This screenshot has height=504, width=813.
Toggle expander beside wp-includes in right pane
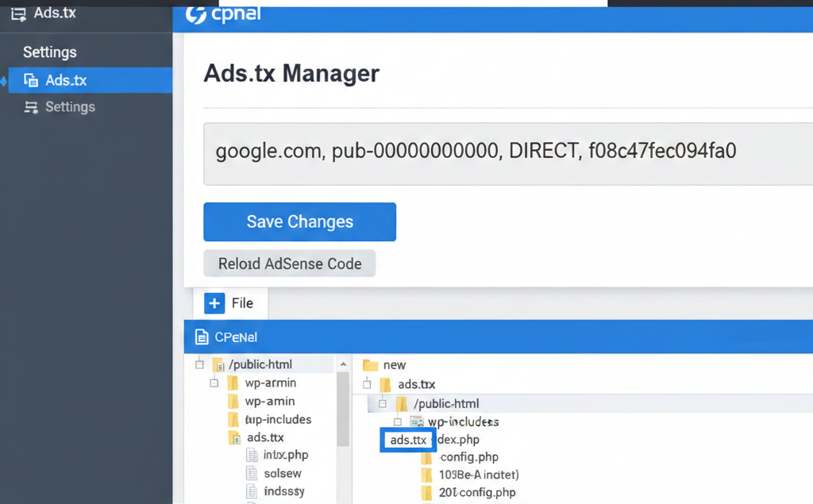point(399,421)
